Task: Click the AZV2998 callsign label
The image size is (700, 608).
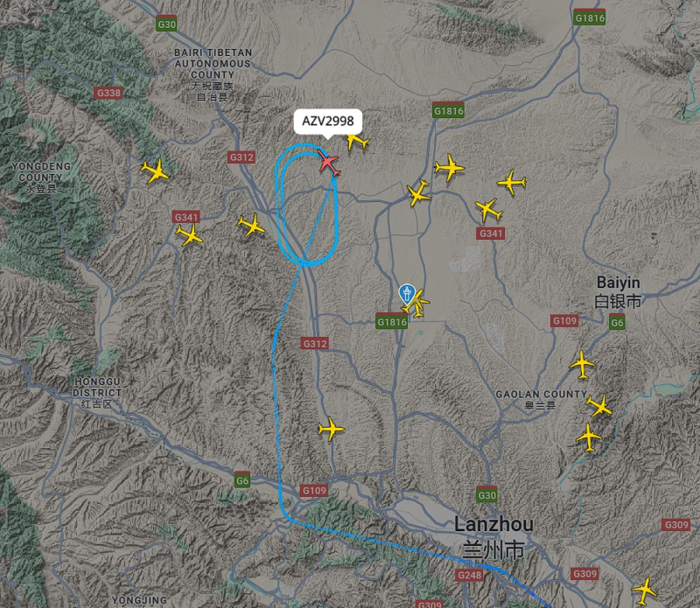Action: [327, 121]
